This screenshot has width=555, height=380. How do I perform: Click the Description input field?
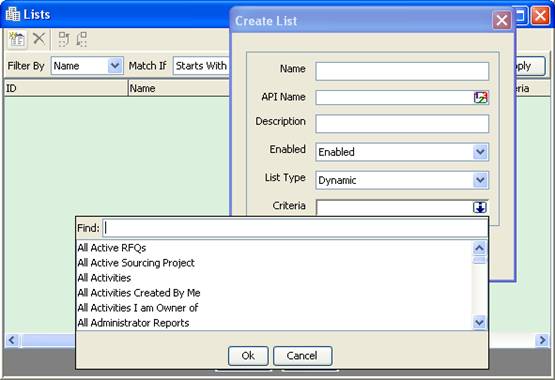pyautogui.click(x=402, y=123)
